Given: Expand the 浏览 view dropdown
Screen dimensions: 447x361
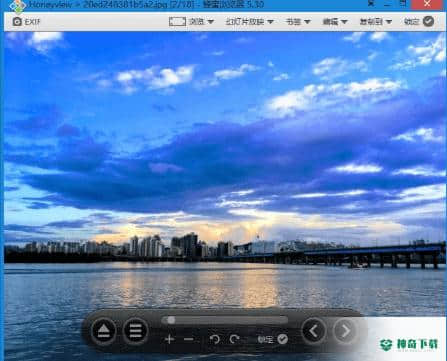Looking at the screenshot, I should (201, 22).
